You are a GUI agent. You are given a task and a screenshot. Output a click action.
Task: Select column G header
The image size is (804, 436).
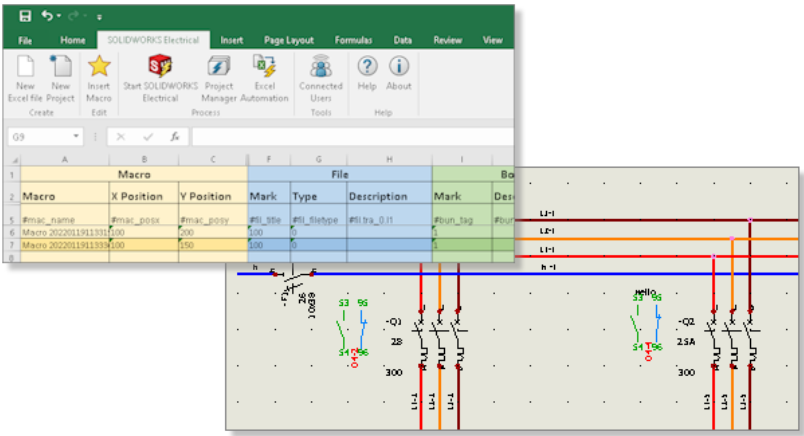(318, 160)
